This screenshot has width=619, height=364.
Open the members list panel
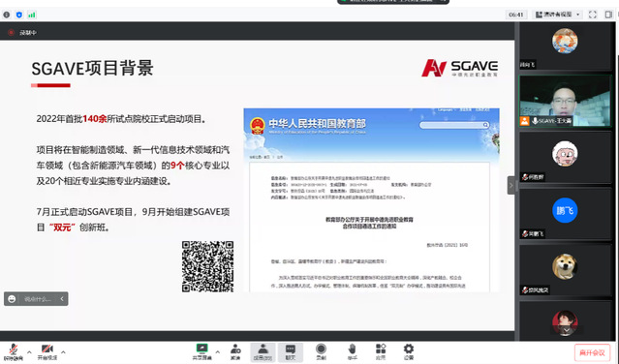click(x=263, y=351)
